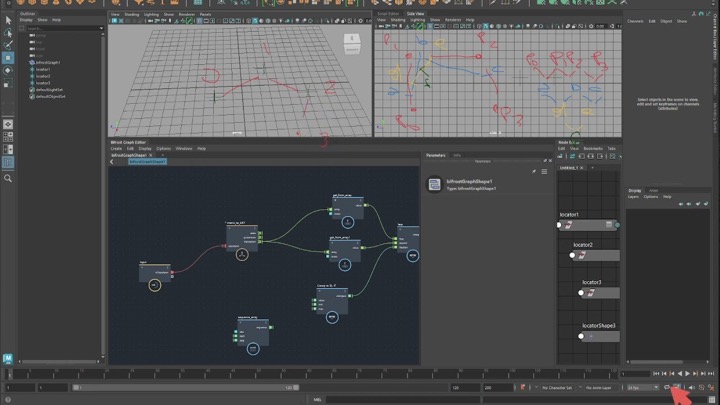Click the matrix_to_SRT node
The image size is (720, 405).
pos(242,237)
